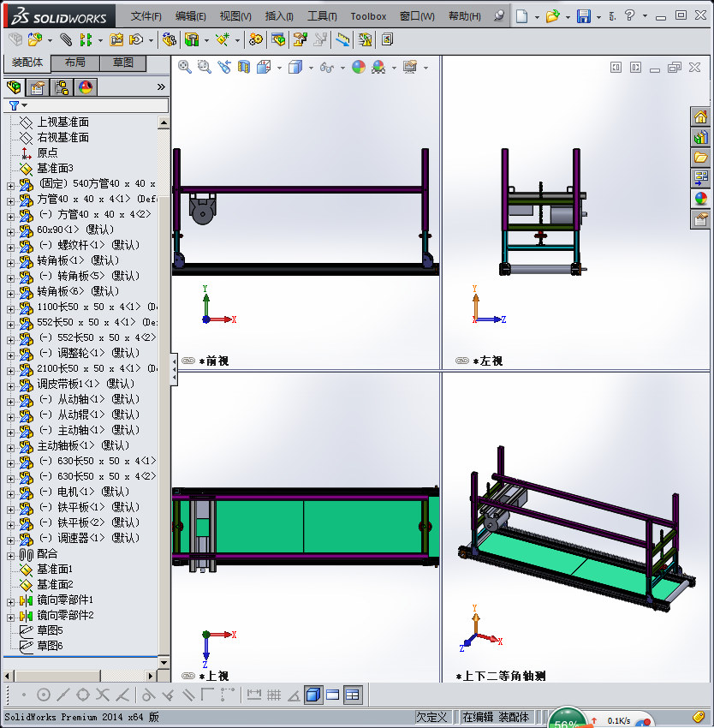714x728 pixels.
Task: Open the Design Library icon in task pane
Action: tap(700, 137)
